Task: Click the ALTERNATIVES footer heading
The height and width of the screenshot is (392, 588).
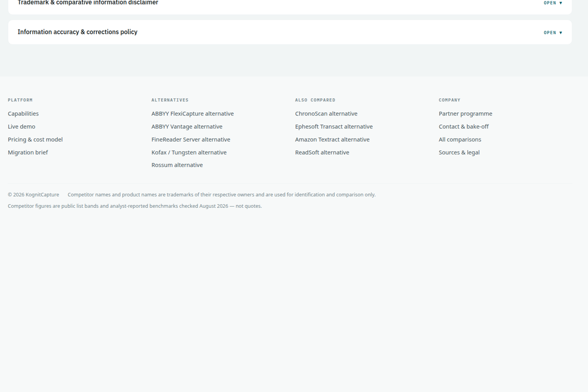Action: click(x=170, y=100)
